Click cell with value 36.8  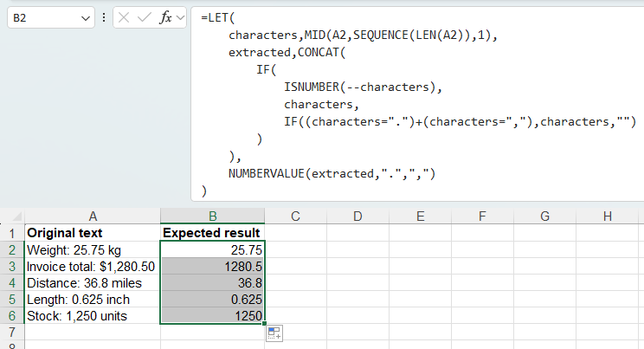212,283
